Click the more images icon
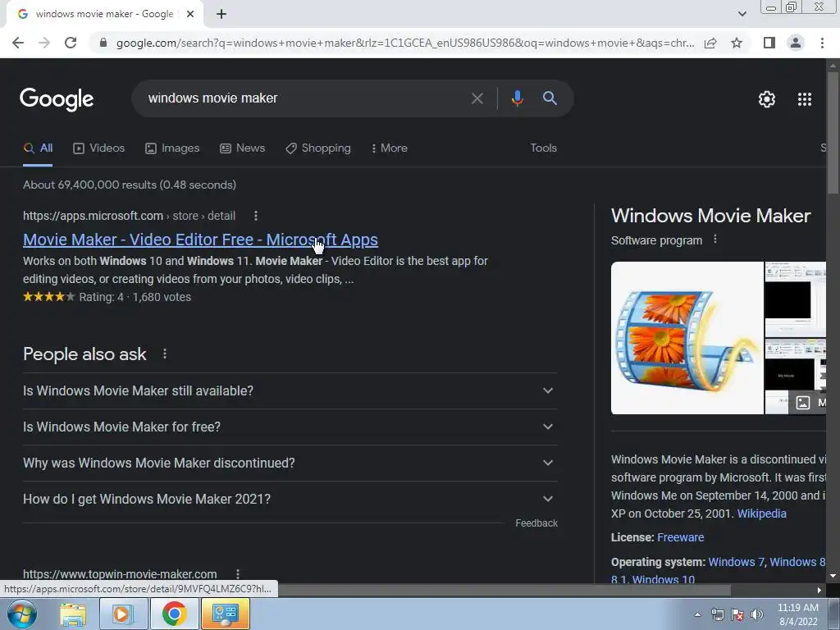840x630 pixels. pos(802,403)
